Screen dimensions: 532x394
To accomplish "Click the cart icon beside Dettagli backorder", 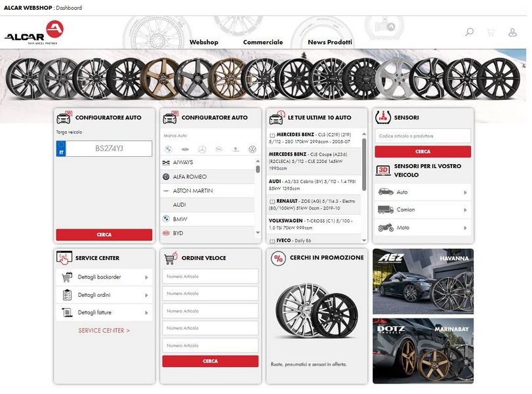I will [67, 277].
